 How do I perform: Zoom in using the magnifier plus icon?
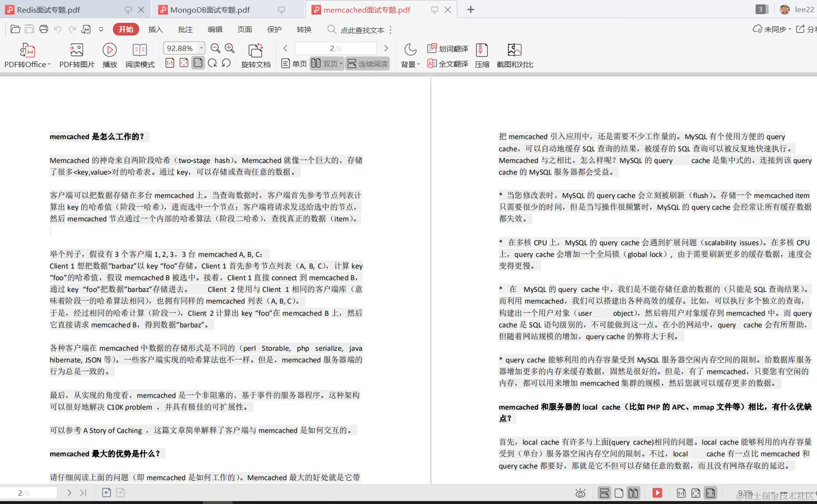tap(230, 48)
